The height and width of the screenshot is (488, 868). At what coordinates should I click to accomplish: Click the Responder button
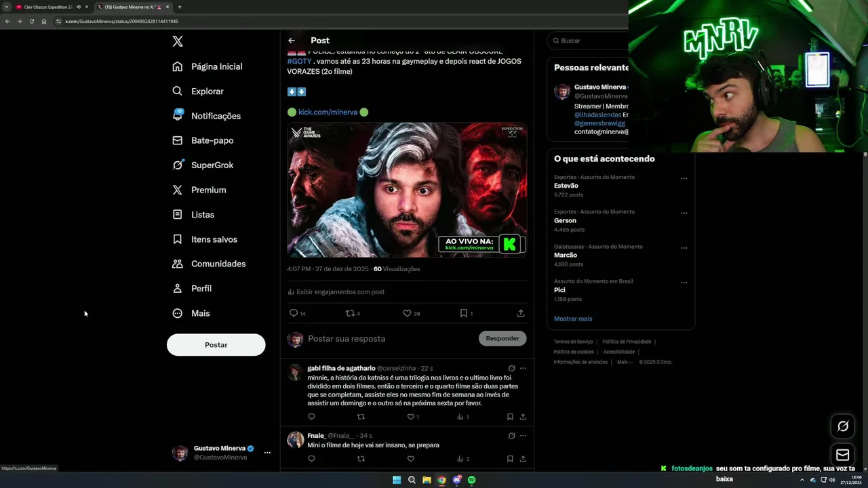[502, 338]
